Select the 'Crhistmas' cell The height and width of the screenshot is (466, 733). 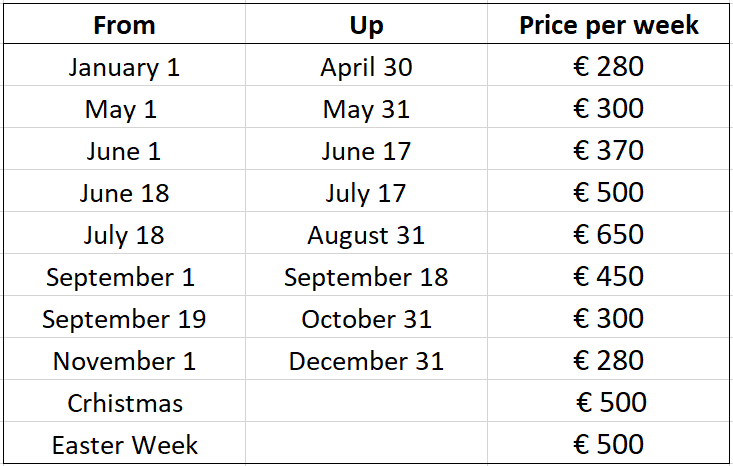click(x=124, y=401)
